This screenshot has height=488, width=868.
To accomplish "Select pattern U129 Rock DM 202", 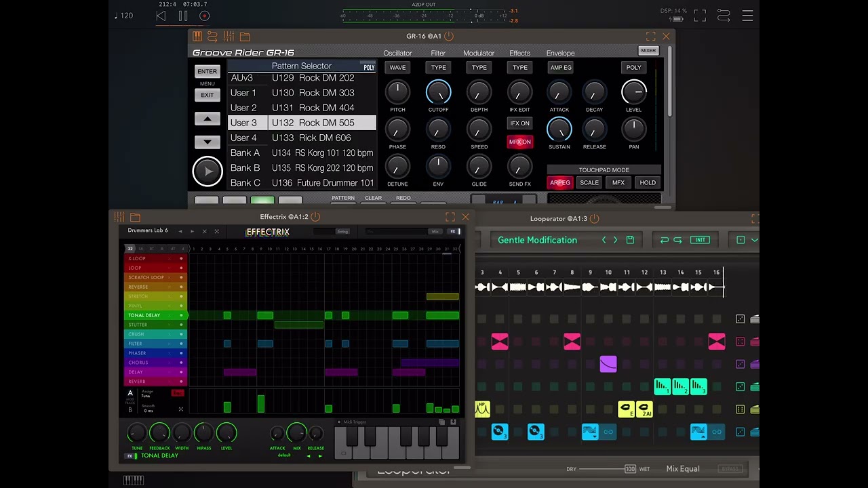I will pos(322,78).
